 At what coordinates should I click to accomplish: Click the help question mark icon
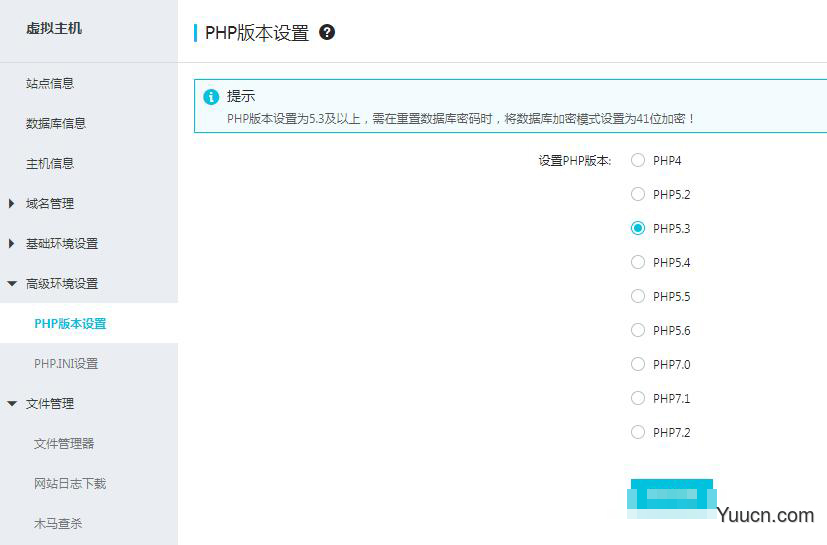[x=327, y=32]
